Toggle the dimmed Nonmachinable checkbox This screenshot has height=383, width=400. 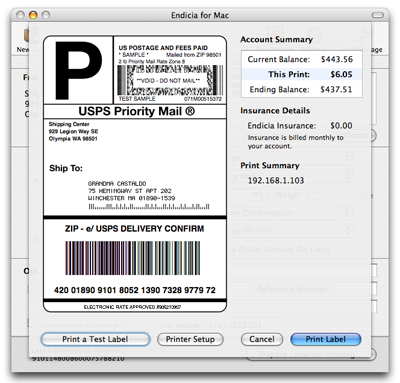(x=317, y=195)
